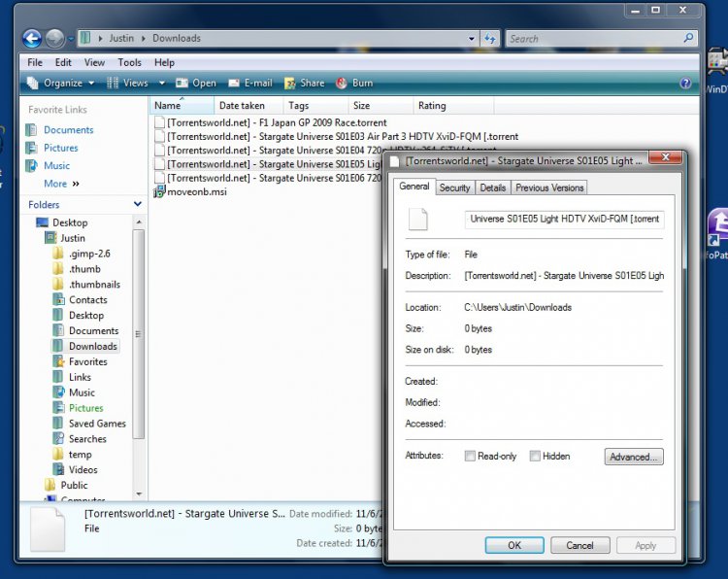Sort by Date taken column header
728x579 pixels.
248,106
